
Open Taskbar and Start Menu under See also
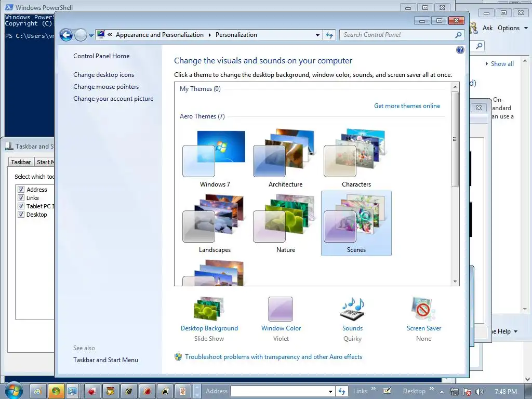tap(105, 360)
